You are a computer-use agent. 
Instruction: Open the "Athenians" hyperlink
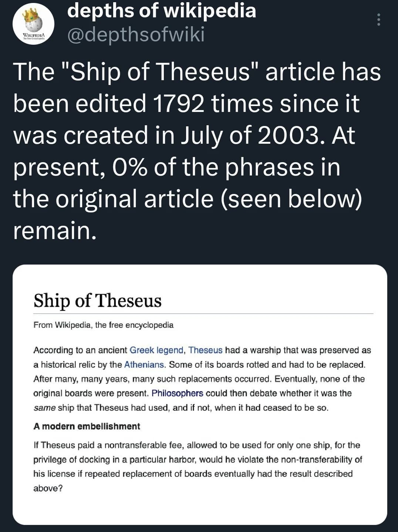click(144, 364)
